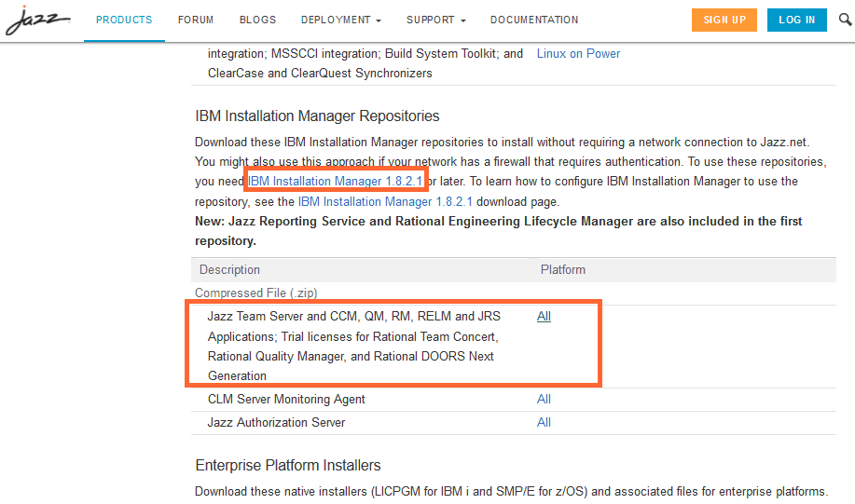This screenshot has width=855, height=504.
Task: Click the IBM Installation Manager Repositories heading
Action: point(317,116)
